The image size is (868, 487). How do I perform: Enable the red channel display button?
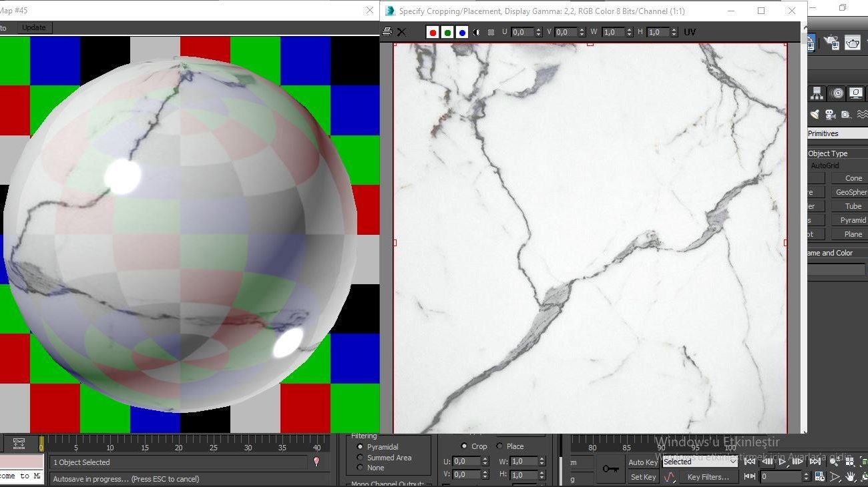tap(433, 32)
